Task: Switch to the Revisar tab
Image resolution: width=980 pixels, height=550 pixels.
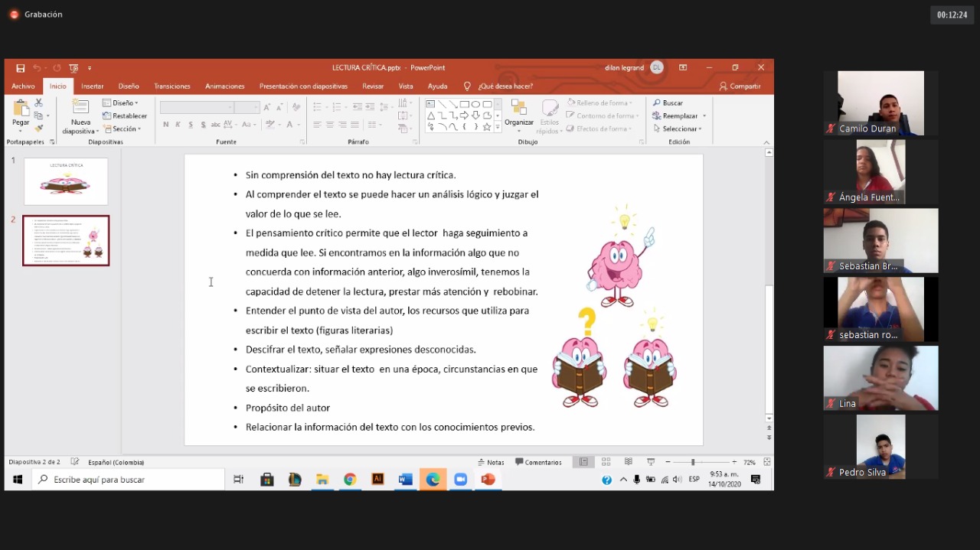Action: pos(373,86)
